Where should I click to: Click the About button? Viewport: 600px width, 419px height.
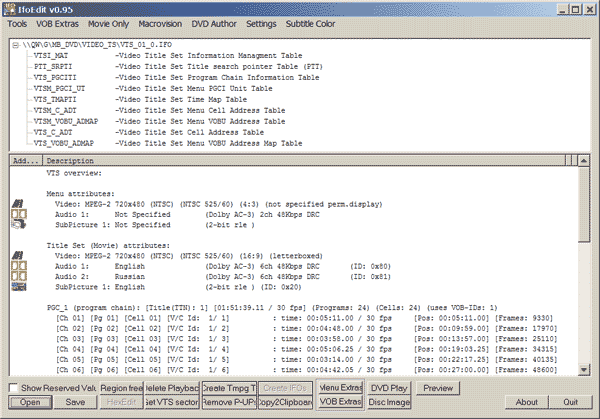pyautogui.click(x=527, y=402)
